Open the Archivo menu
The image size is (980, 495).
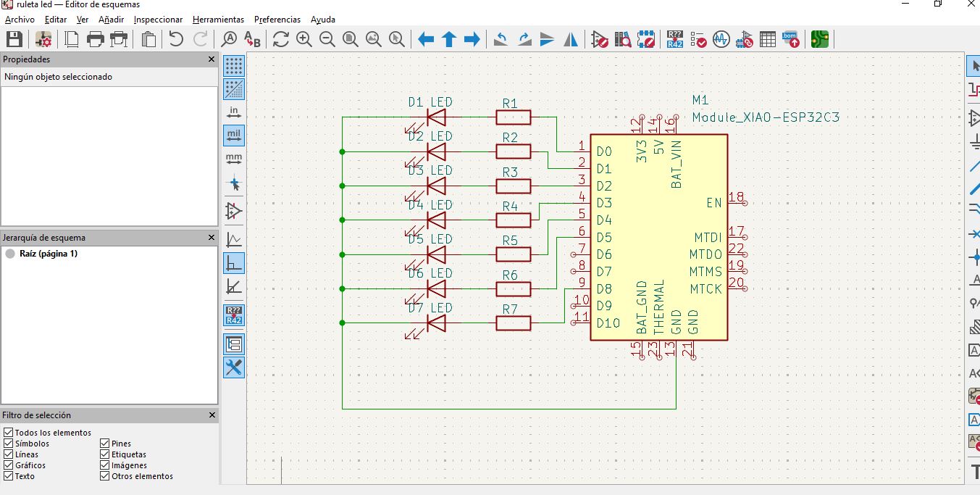point(20,20)
